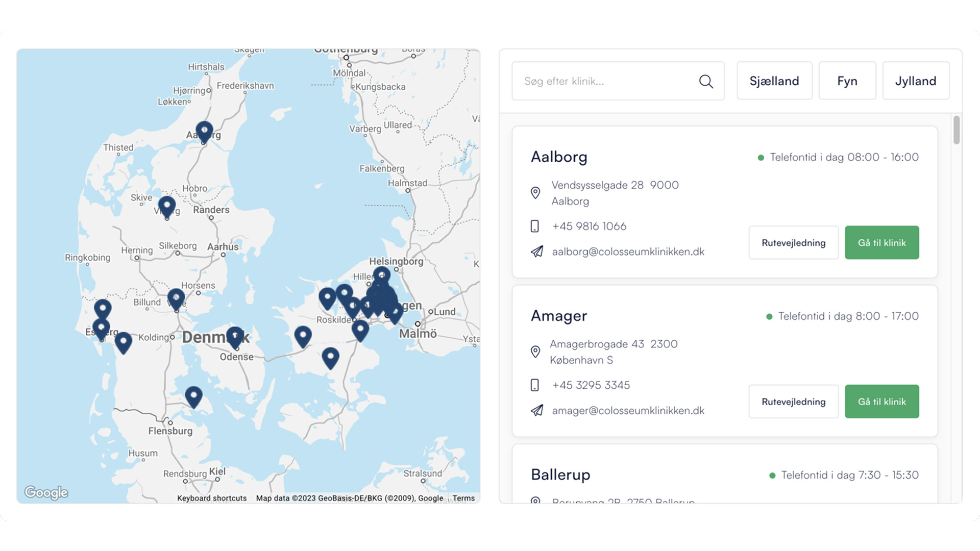Click the Ballerup clinic heading
Image resolution: width=980 pixels, height=551 pixels.
[x=560, y=475]
